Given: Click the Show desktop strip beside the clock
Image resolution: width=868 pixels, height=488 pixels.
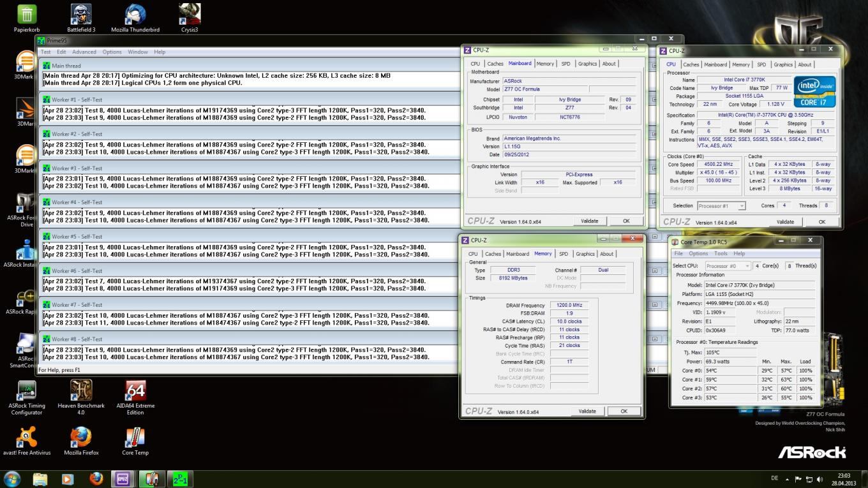Looking at the screenshot, I should pyautogui.click(x=864, y=479).
